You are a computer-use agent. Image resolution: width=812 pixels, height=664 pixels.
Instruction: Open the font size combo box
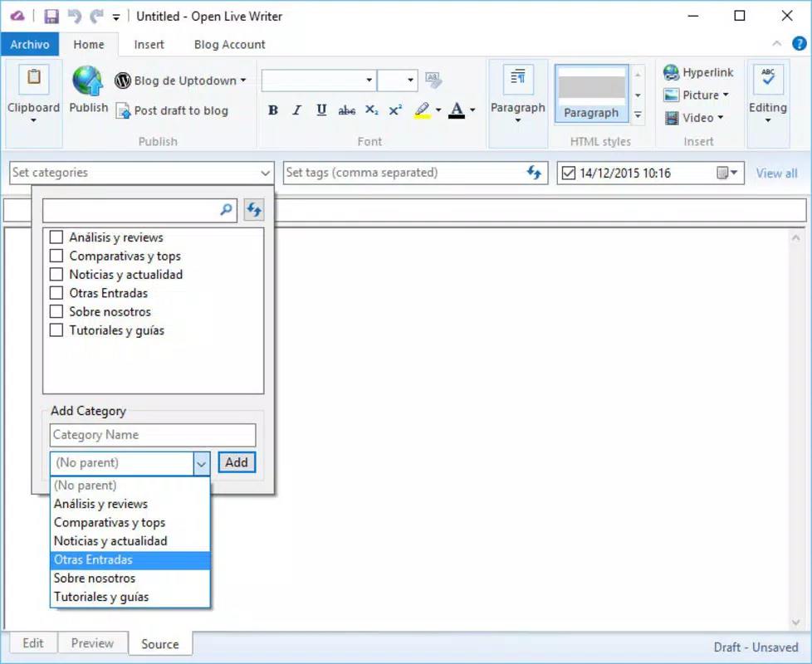click(397, 81)
